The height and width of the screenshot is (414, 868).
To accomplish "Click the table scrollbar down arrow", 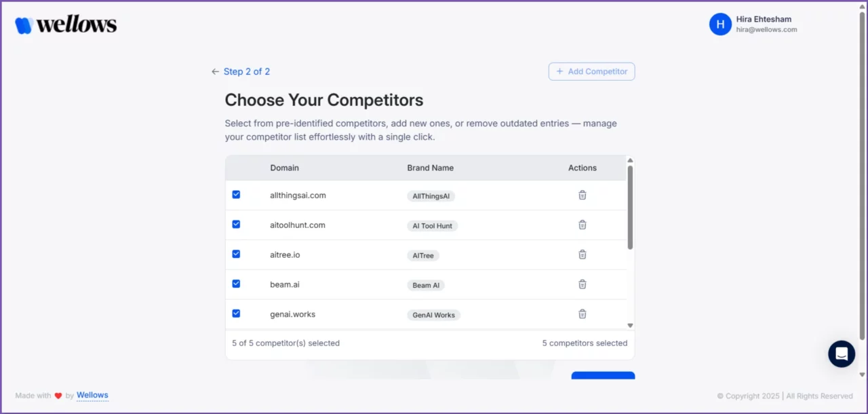I will pos(630,325).
